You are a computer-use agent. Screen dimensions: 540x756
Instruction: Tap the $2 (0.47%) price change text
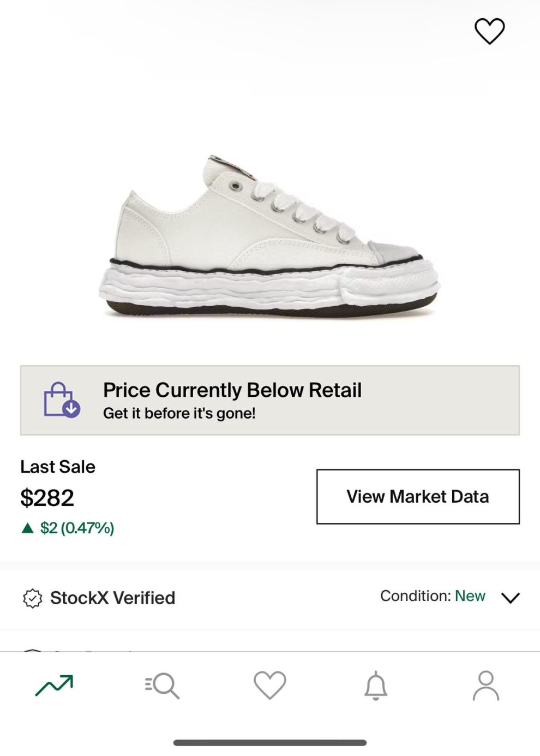click(77, 528)
